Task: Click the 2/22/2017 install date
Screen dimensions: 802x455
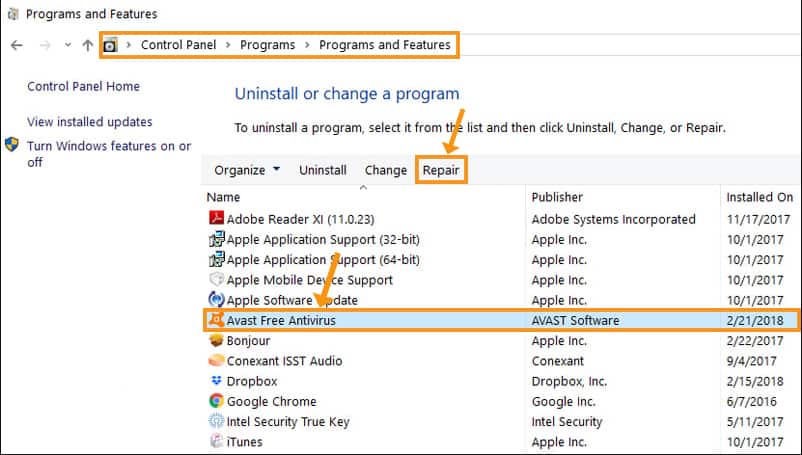Action: click(x=755, y=340)
